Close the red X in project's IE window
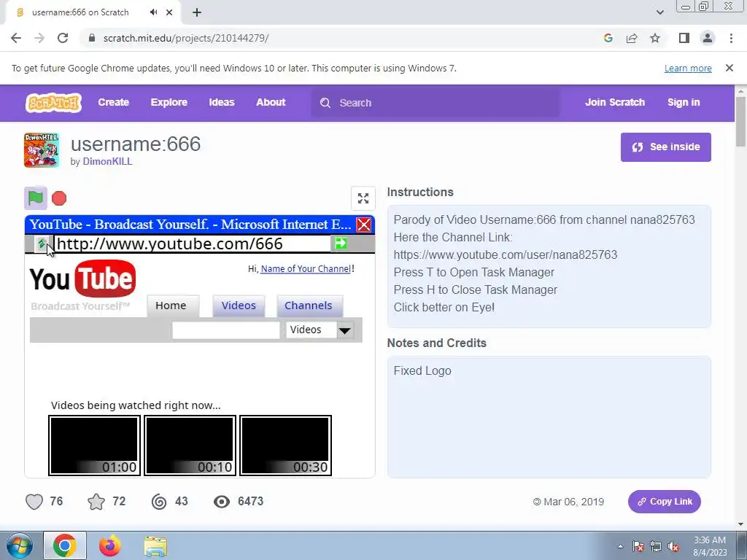747x560 pixels. pyautogui.click(x=364, y=225)
